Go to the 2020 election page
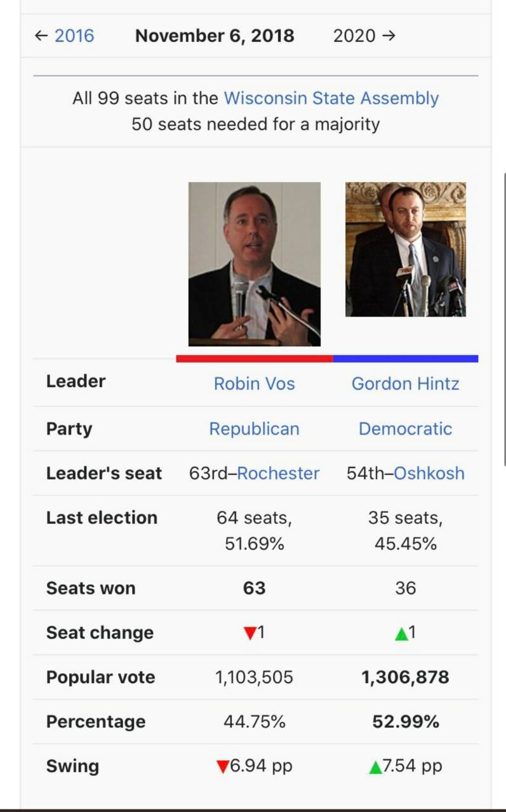The height and width of the screenshot is (812, 506). click(x=354, y=36)
